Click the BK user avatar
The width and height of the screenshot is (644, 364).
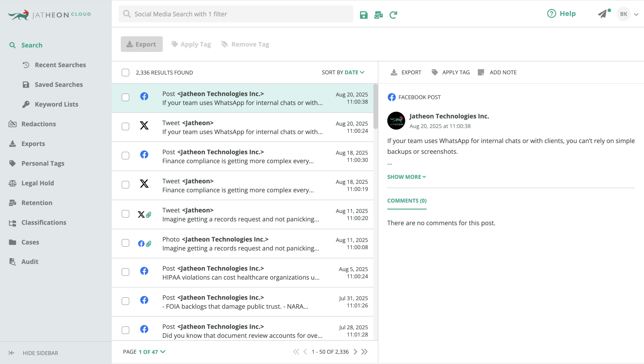coord(623,14)
